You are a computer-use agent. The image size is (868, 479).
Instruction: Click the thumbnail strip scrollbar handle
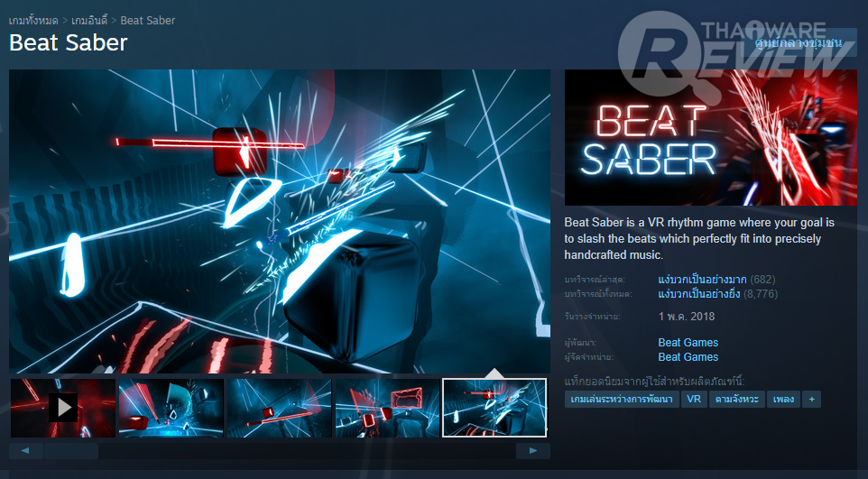[x=71, y=451]
